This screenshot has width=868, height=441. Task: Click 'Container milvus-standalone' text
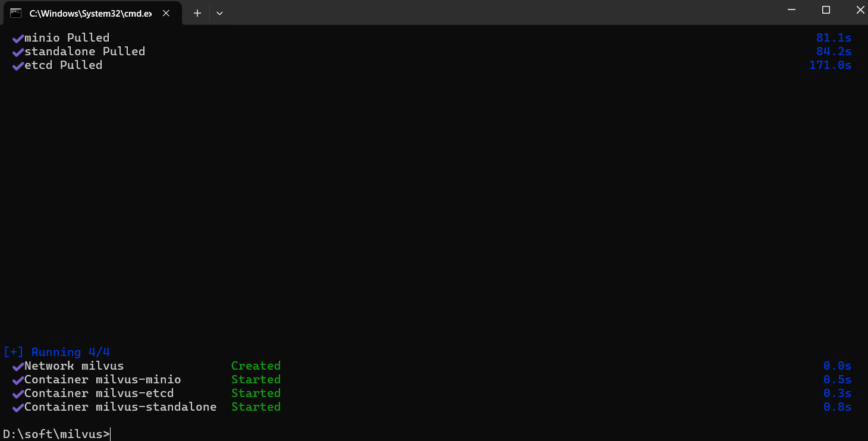click(x=120, y=407)
